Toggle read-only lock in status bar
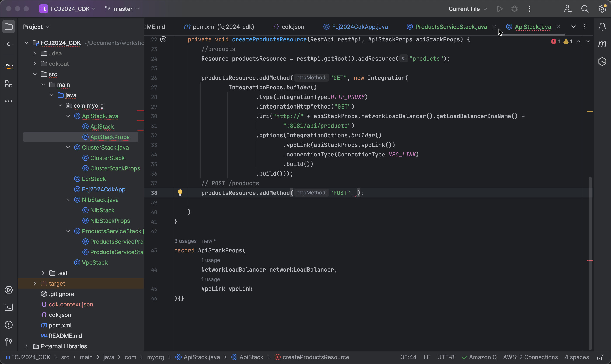The width and height of the screenshot is (611, 364). pos(600,357)
